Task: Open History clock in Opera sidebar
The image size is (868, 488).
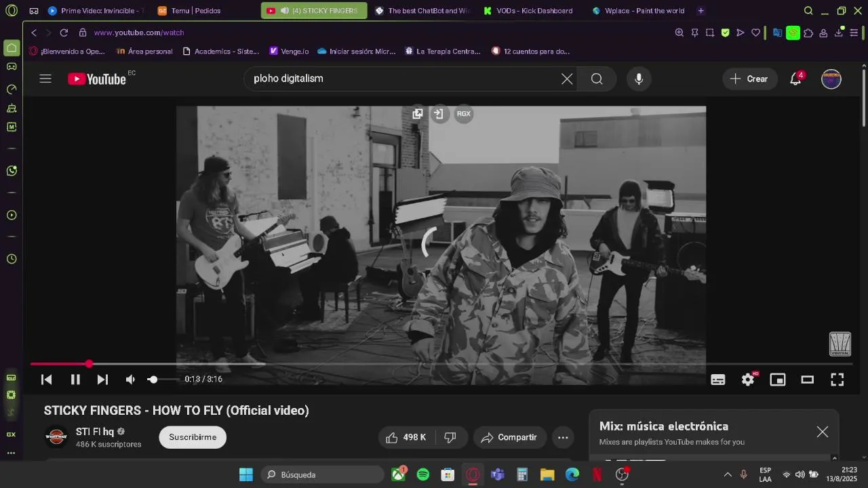Action: click(12, 259)
